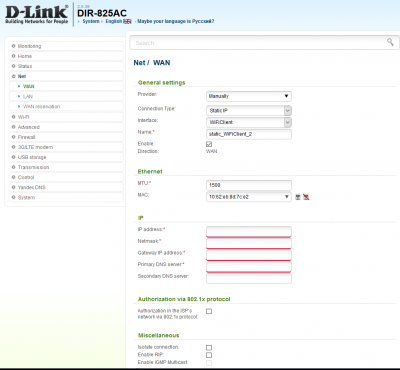Click the British flag language icon
The height and width of the screenshot is (370, 400).
tap(127, 21)
